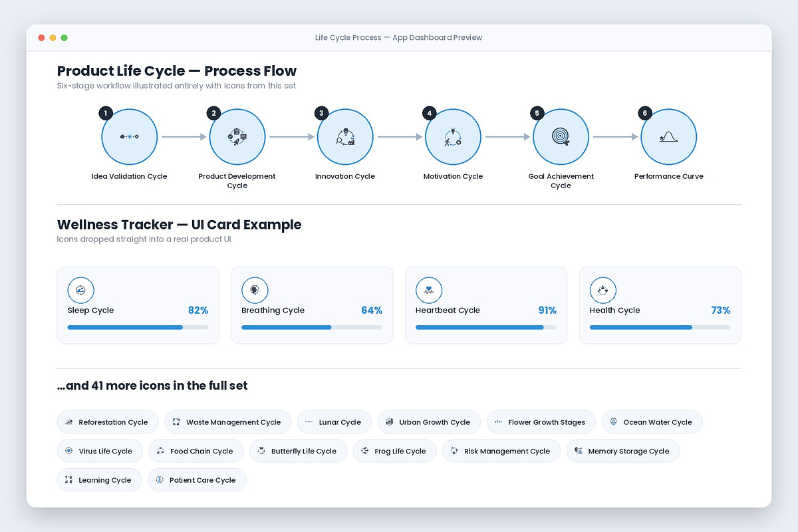Click the green window maximize dot
This screenshot has width=798, height=532.
click(65, 38)
